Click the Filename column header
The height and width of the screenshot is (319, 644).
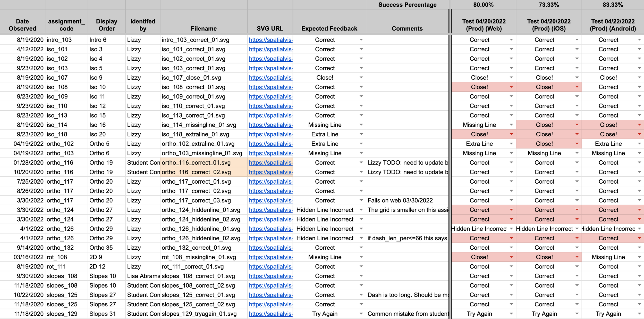(204, 22)
